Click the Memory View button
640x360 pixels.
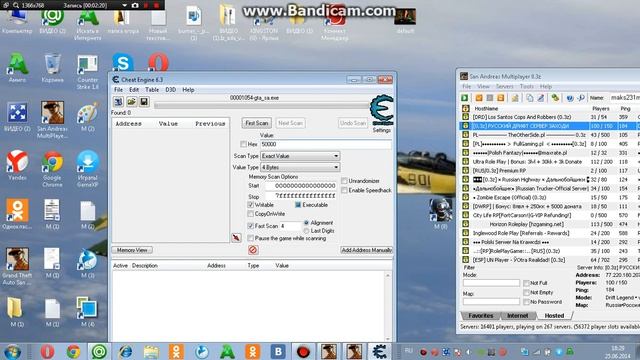coord(132,250)
